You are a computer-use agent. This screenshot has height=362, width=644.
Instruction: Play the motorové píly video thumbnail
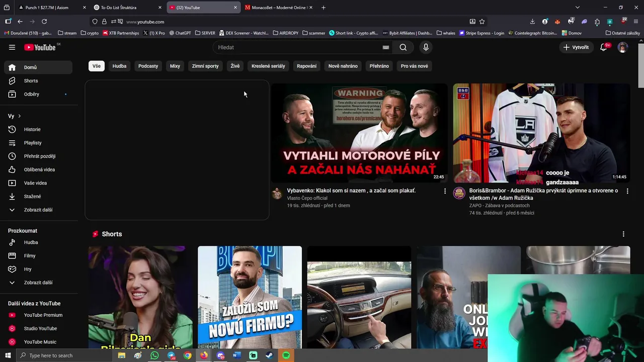359,133
